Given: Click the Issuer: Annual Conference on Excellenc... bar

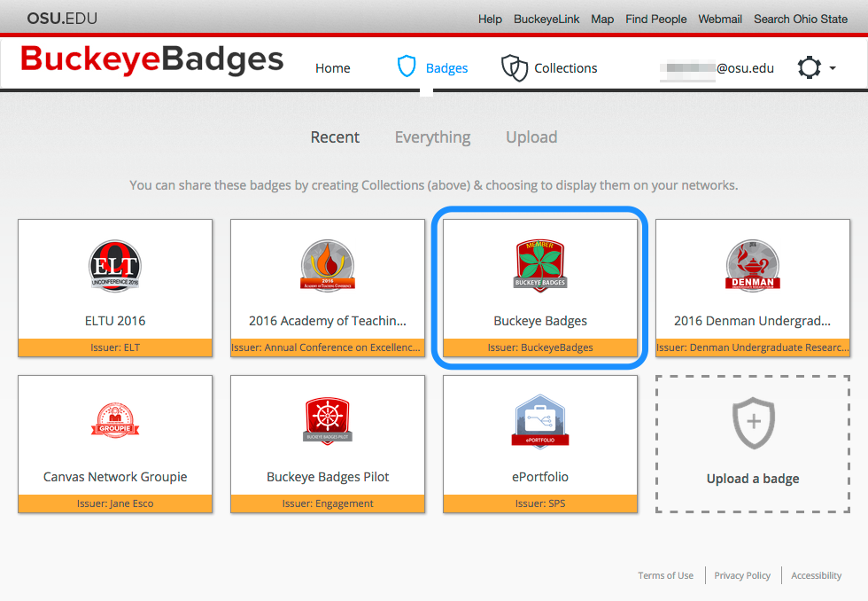Looking at the screenshot, I should point(328,347).
